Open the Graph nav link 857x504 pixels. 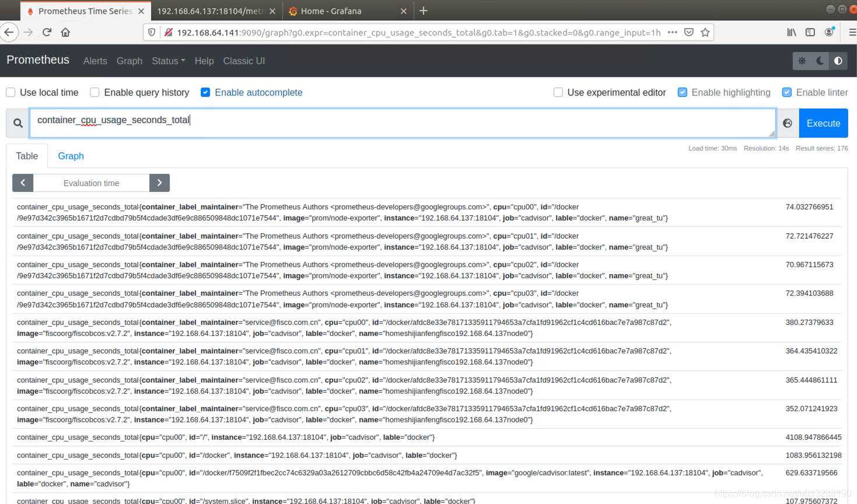[x=130, y=61]
